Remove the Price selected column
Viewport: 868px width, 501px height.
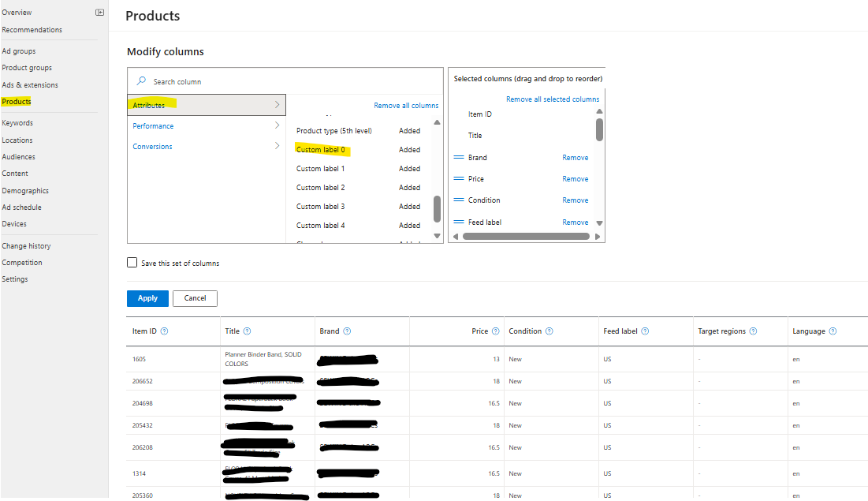click(x=576, y=178)
